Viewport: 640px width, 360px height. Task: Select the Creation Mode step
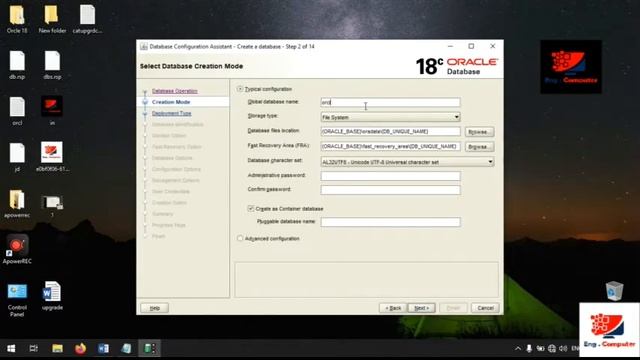pyautogui.click(x=171, y=102)
